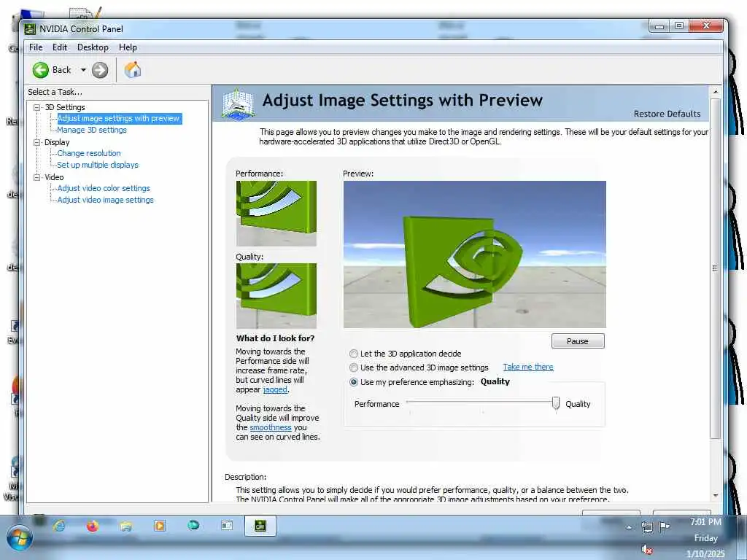Select Let the 3D application decide
This screenshot has width=747, height=560.
coord(354,354)
